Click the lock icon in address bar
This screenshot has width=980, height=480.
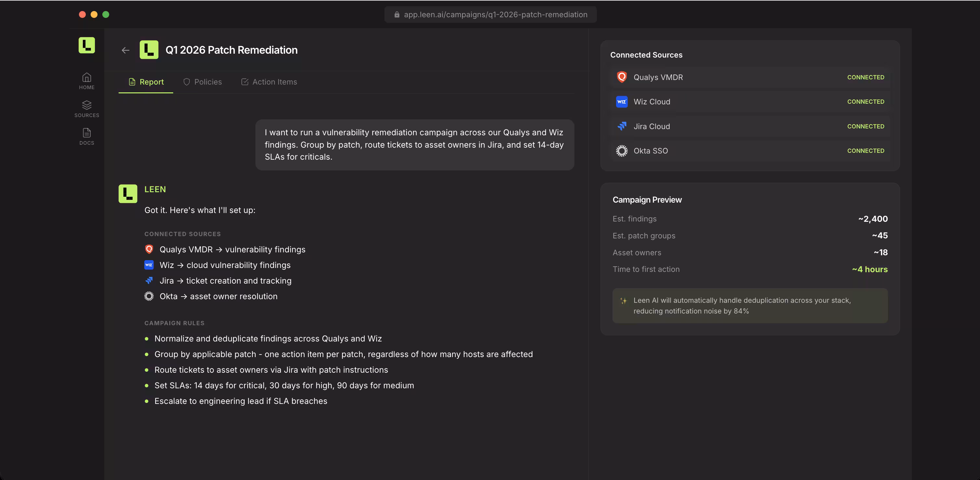click(x=397, y=14)
